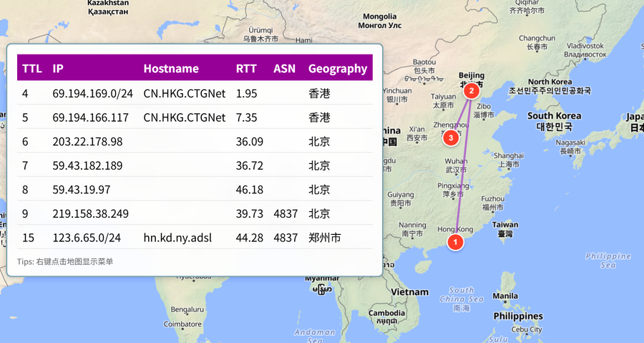Click map marker 1 at Hong Kong
The width and height of the screenshot is (644, 343).
click(x=455, y=242)
